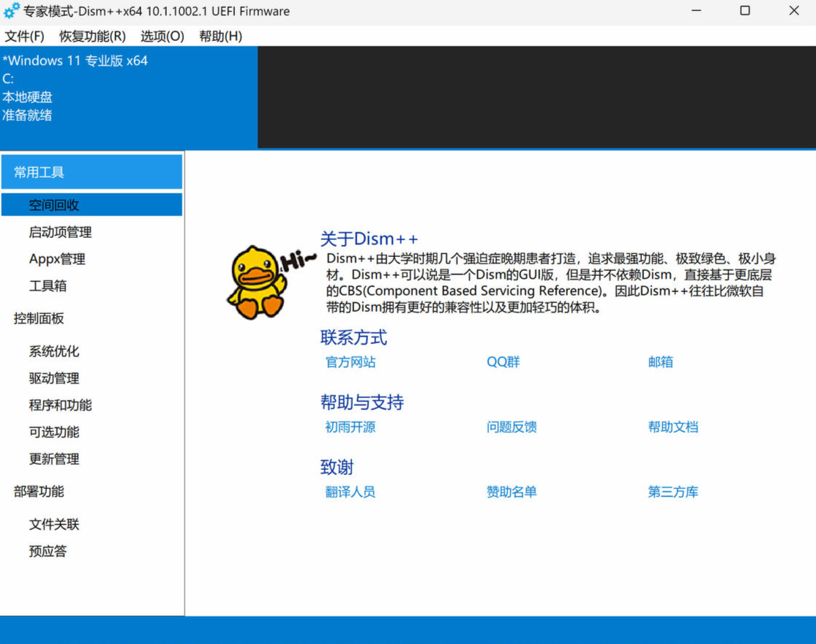The height and width of the screenshot is (644, 816).
Task: Click the Dism++ gear icon in title bar
Action: click(x=12, y=11)
